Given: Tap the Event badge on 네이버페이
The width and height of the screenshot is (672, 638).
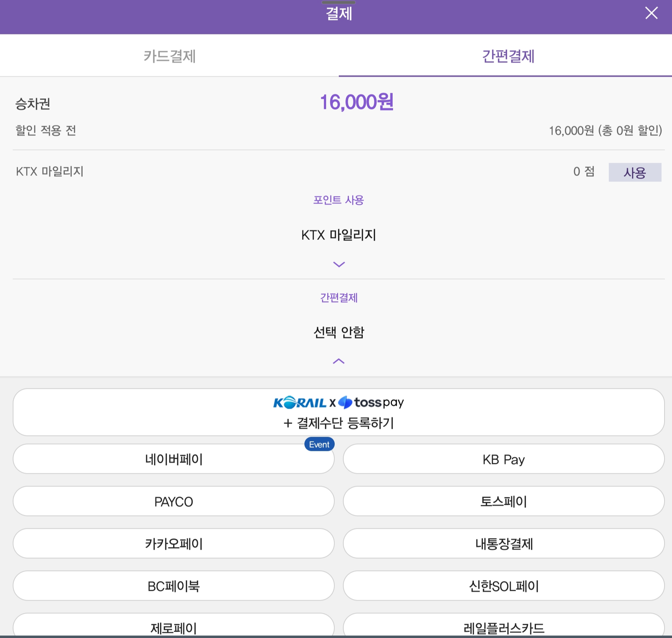Looking at the screenshot, I should click(x=319, y=444).
